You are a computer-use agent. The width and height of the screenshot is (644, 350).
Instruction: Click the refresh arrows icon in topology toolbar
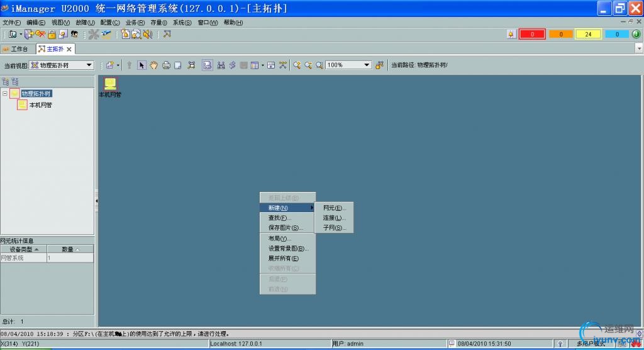[233, 65]
